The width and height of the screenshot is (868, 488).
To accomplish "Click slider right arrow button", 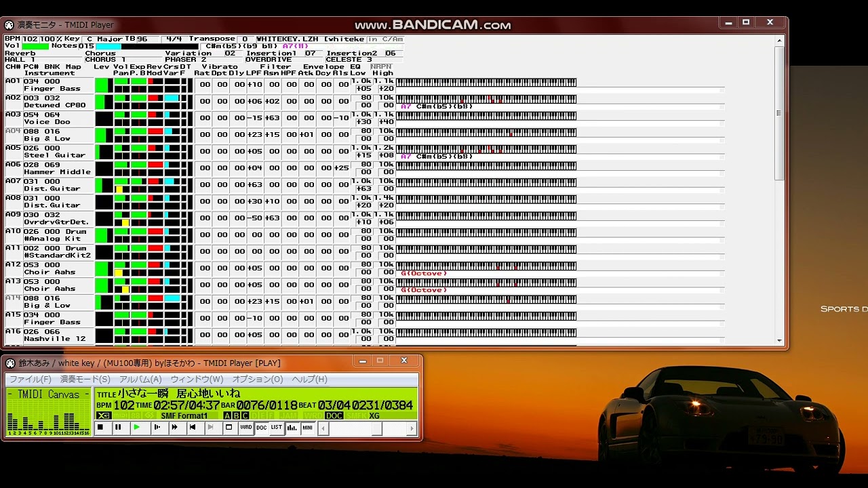I will tap(412, 428).
